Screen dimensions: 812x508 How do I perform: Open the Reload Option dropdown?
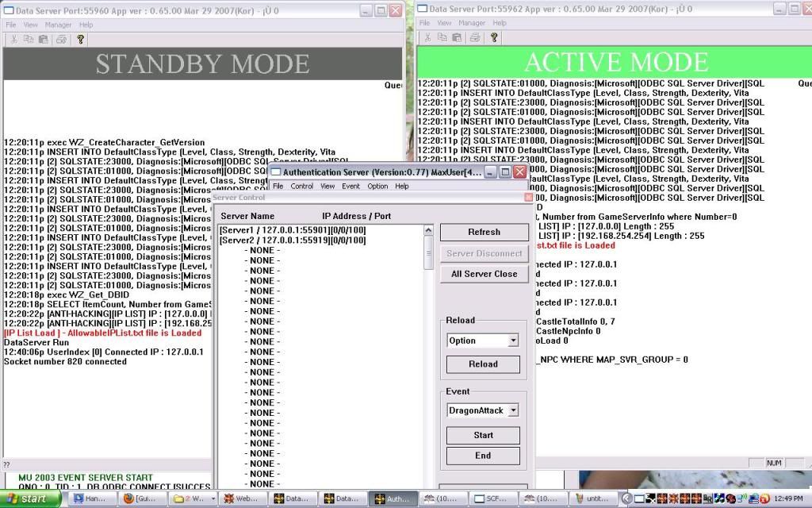(512, 341)
